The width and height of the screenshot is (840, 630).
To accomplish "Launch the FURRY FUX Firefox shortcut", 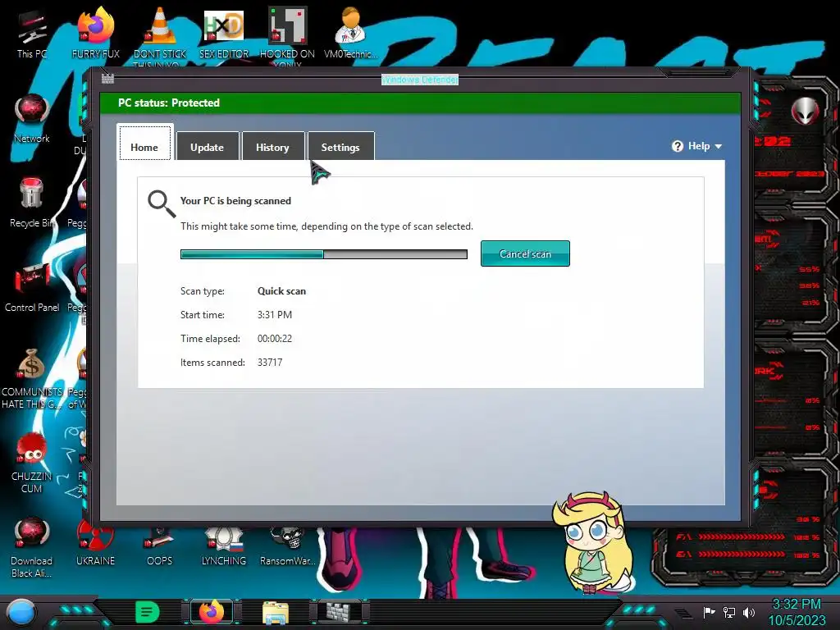I will point(96,33).
